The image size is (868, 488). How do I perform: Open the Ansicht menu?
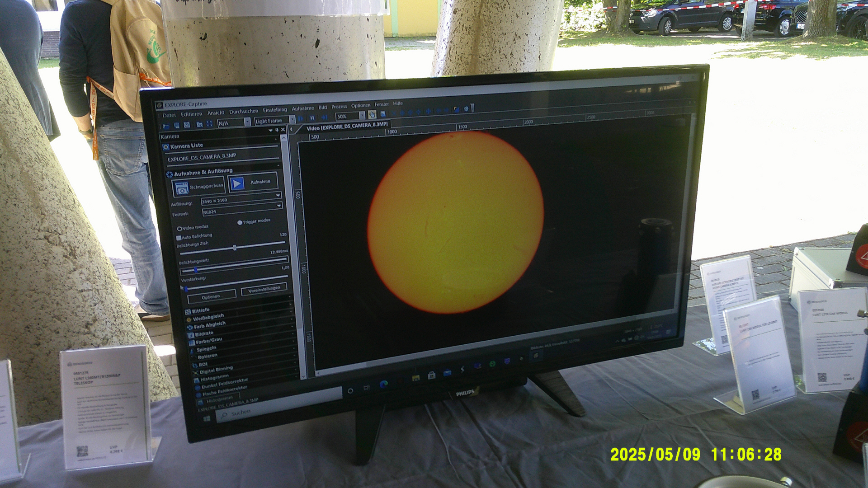pyautogui.click(x=216, y=113)
